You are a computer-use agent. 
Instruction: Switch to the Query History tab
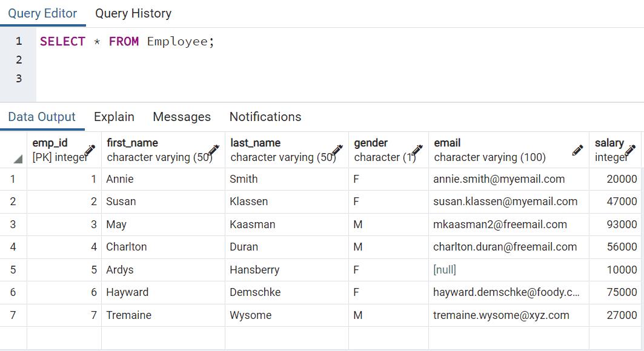point(133,13)
